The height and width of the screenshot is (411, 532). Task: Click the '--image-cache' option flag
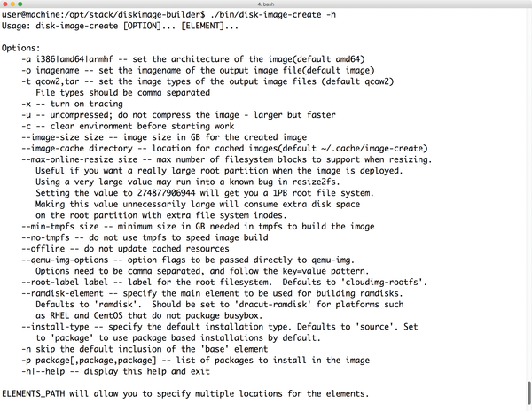click(x=53, y=148)
